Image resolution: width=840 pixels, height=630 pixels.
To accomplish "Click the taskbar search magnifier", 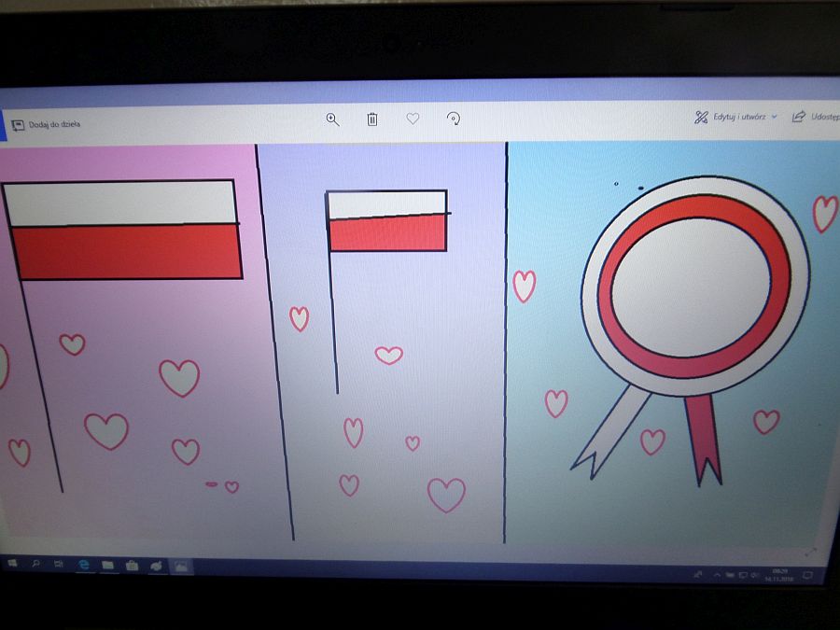I will pyautogui.click(x=35, y=565).
